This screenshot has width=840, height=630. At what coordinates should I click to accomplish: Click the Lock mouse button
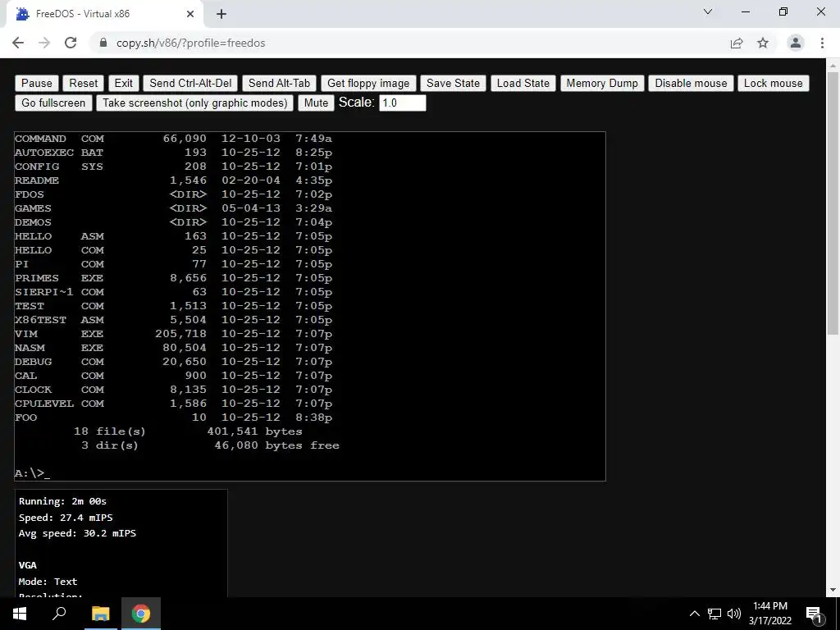click(773, 83)
